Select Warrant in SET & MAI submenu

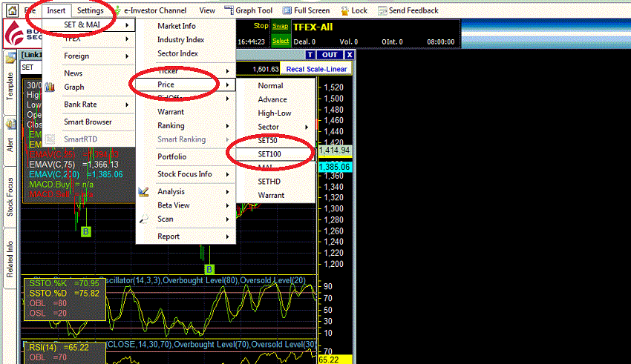coord(186,112)
